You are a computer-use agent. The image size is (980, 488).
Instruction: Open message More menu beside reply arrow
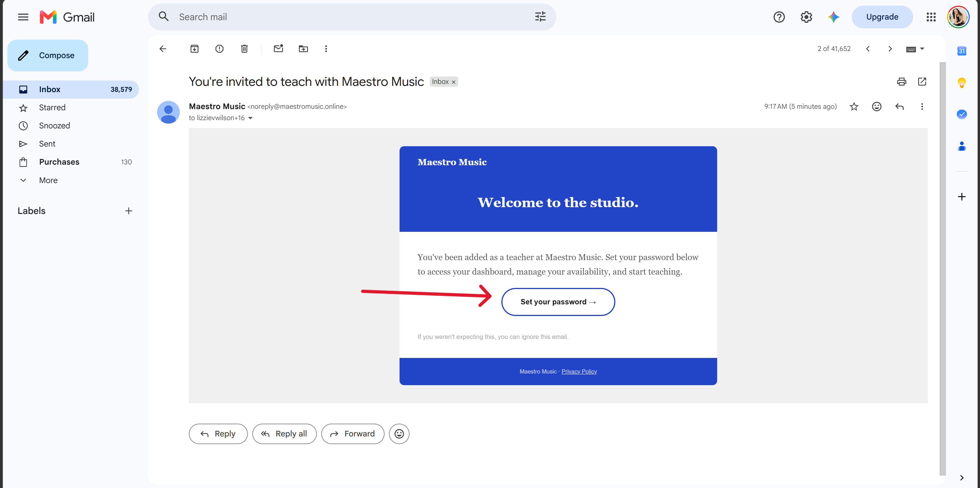pyautogui.click(x=922, y=107)
